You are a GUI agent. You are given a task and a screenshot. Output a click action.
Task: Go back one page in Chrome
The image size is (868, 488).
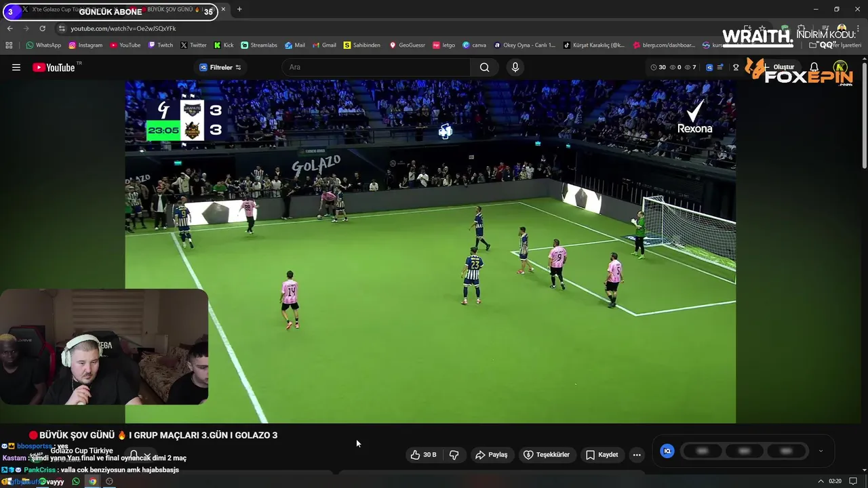click(x=9, y=28)
